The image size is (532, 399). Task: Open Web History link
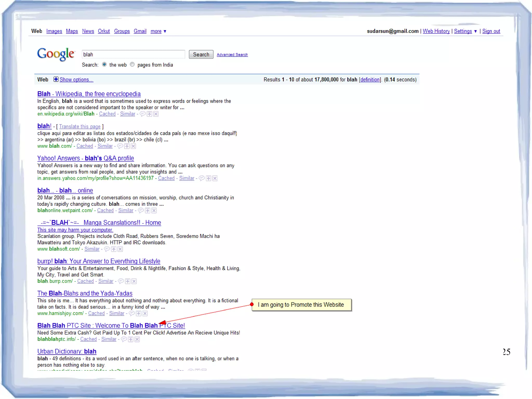tap(436, 31)
